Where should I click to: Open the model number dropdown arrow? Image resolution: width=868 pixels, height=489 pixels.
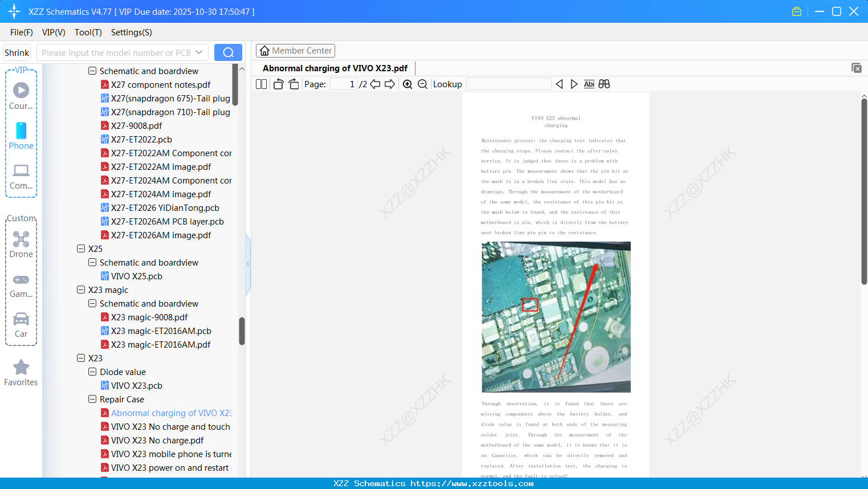point(199,52)
